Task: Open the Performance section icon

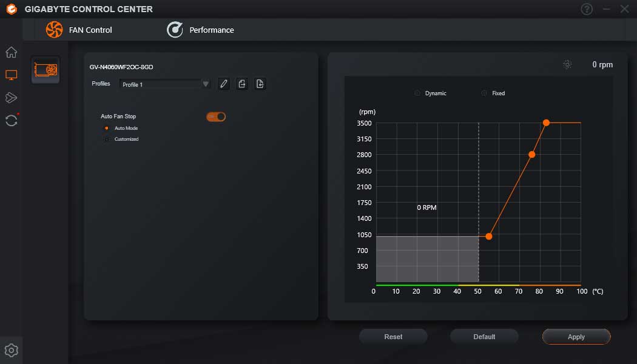Action: click(175, 29)
